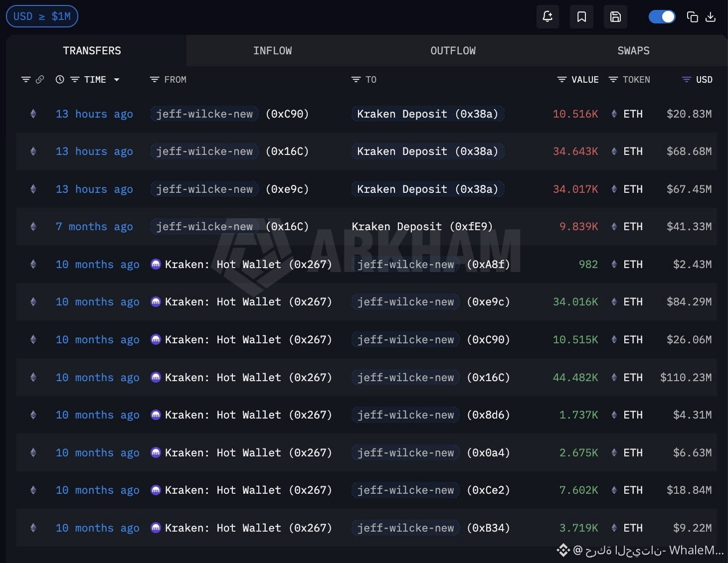Screen dimensions: 728x563
Task: Expand the TIME dropdown caret
Action: tap(117, 80)
